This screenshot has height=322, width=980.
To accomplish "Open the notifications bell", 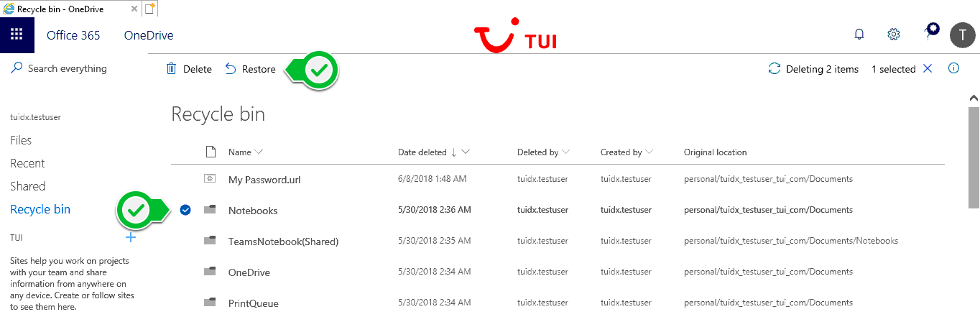I will point(859,34).
